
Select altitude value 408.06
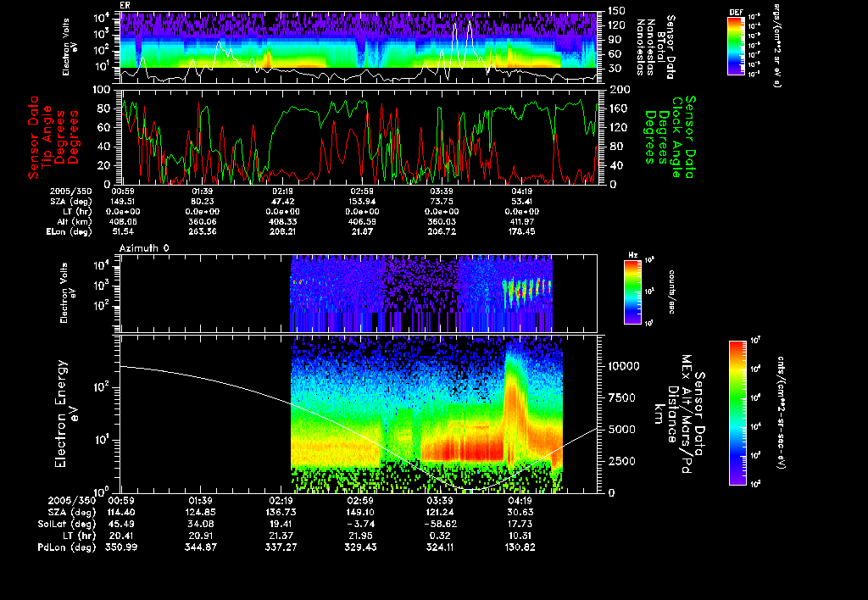122,221
